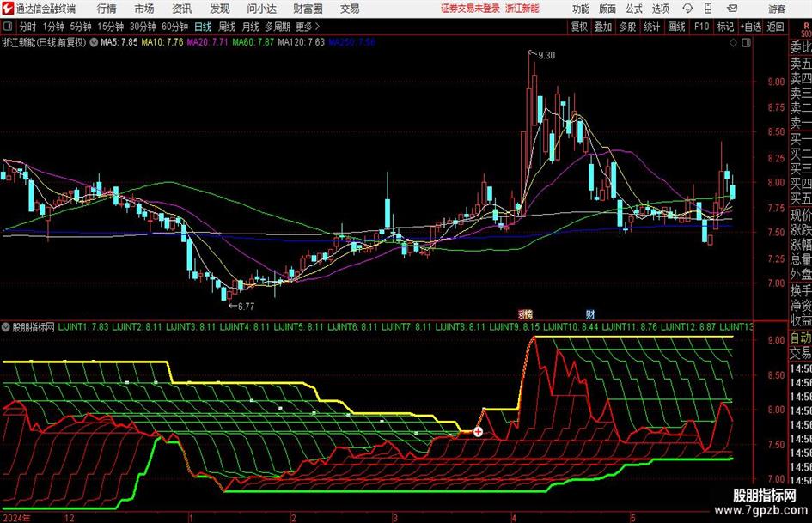
Task: Open the mail envelope icon
Action: point(732,9)
